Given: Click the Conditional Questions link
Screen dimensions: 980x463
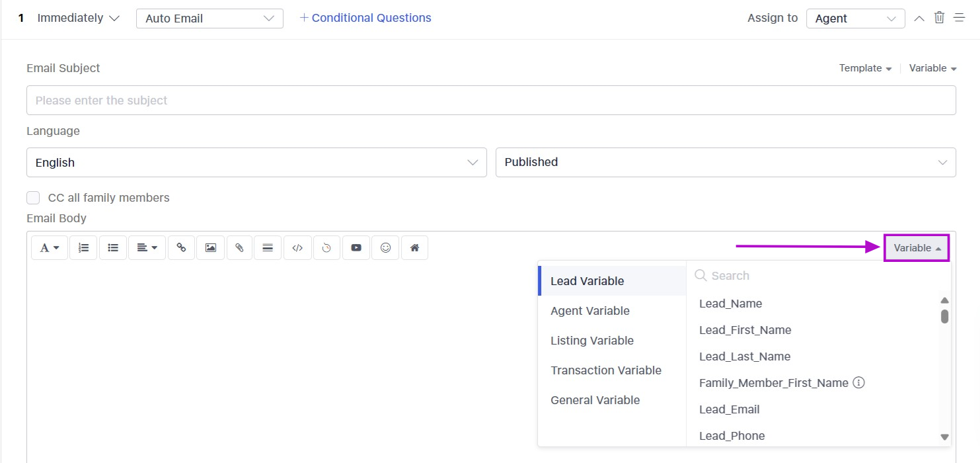Looking at the screenshot, I should pyautogui.click(x=365, y=18).
